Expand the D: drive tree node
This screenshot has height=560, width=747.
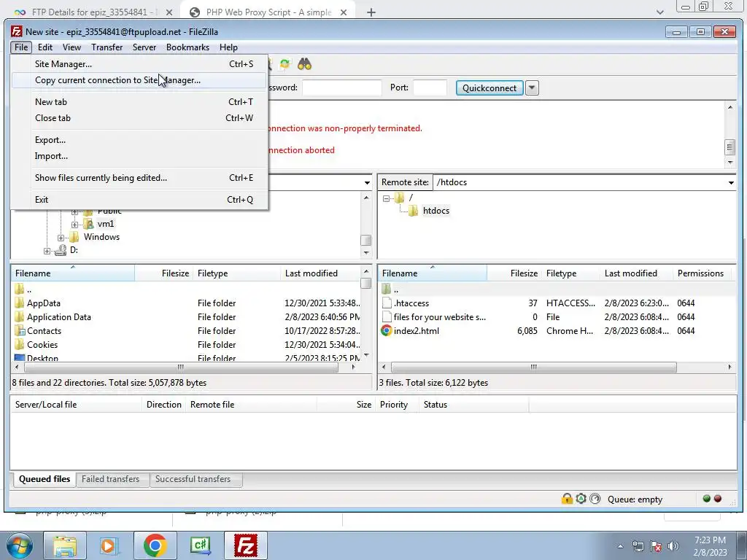click(x=47, y=251)
